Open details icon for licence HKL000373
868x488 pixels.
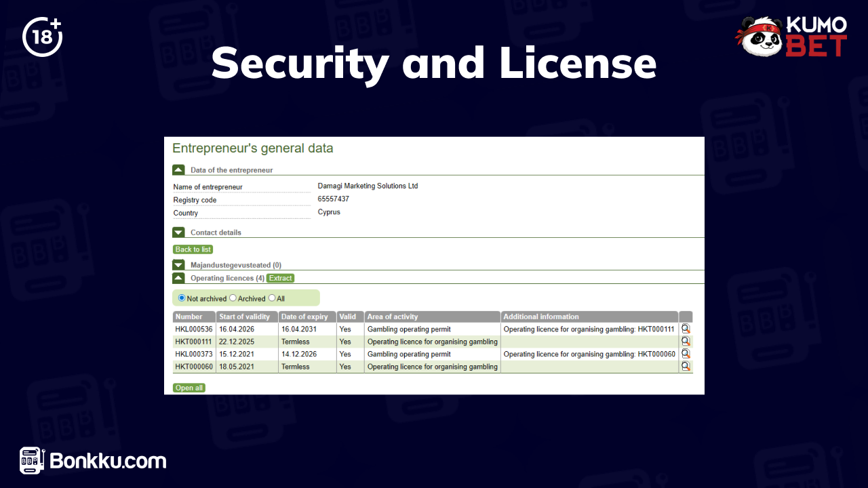coord(686,354)
